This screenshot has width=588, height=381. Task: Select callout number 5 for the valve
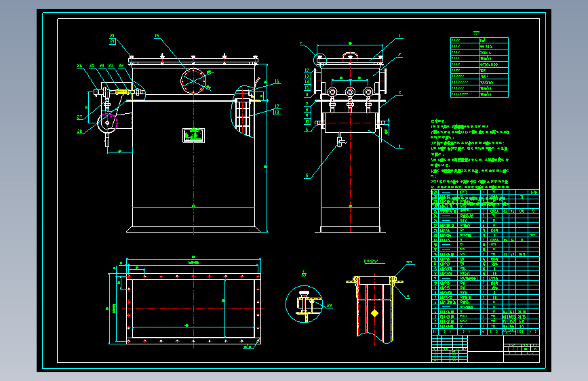point(307,176)
